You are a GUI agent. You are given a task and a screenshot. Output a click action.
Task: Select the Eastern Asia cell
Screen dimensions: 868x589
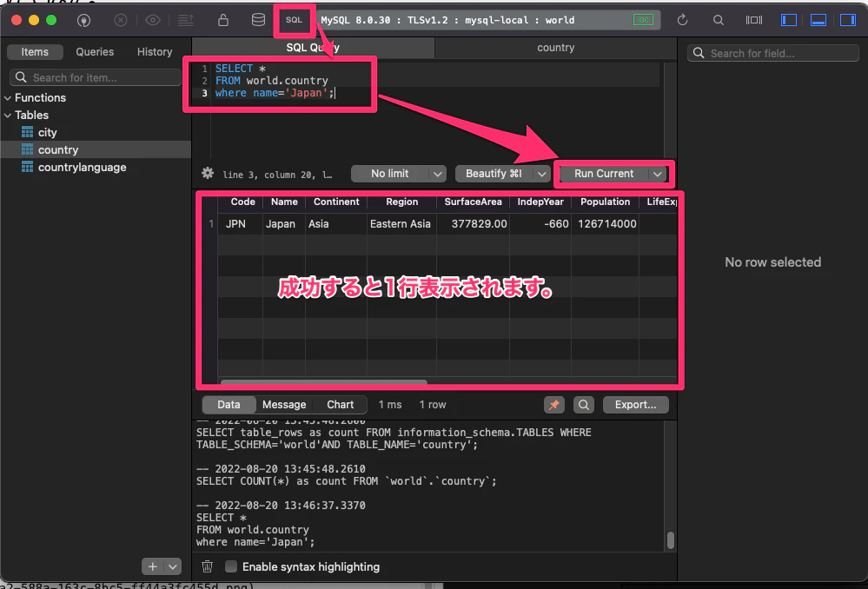(402, 224)
